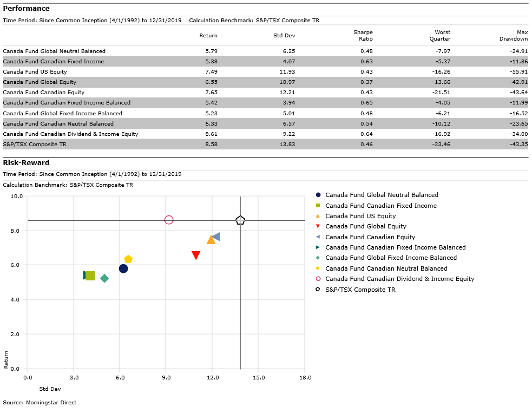
Task: Click the black pentagon benchmark marker in the plot
Action: tap(240, 220)
